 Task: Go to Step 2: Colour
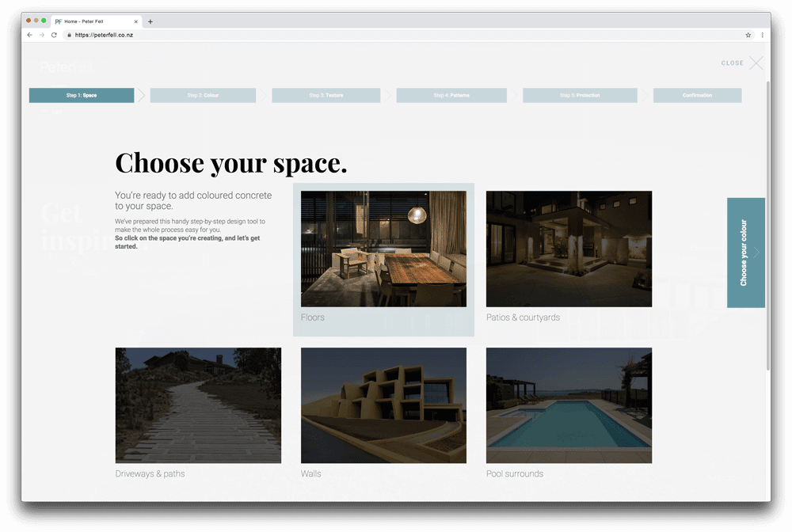pos(203,96)
